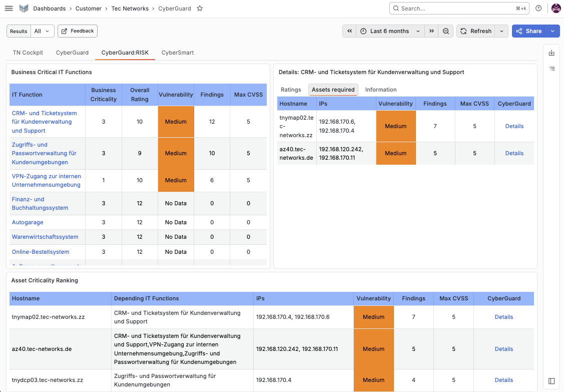Open the help question mark icon

(538, 9)
